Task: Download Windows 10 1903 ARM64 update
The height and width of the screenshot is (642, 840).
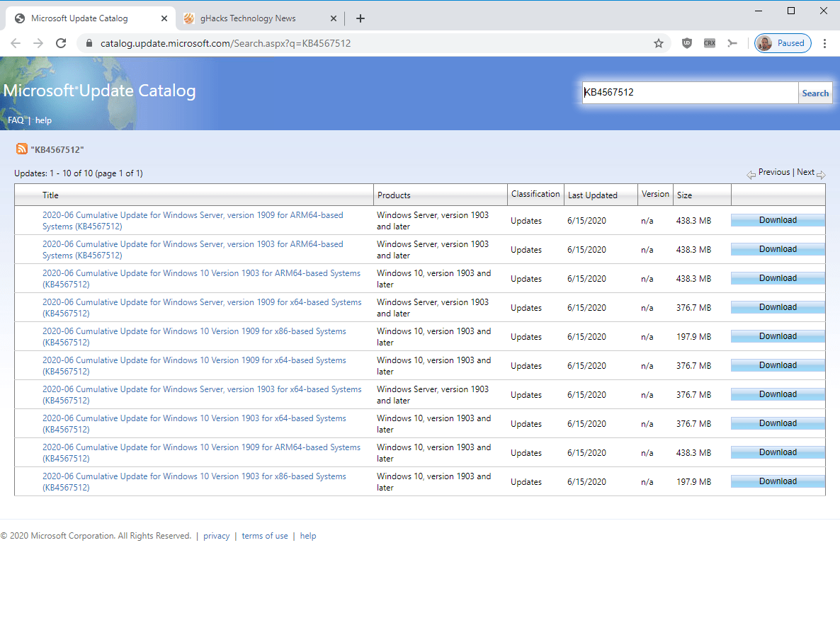Action: point(778,278)
